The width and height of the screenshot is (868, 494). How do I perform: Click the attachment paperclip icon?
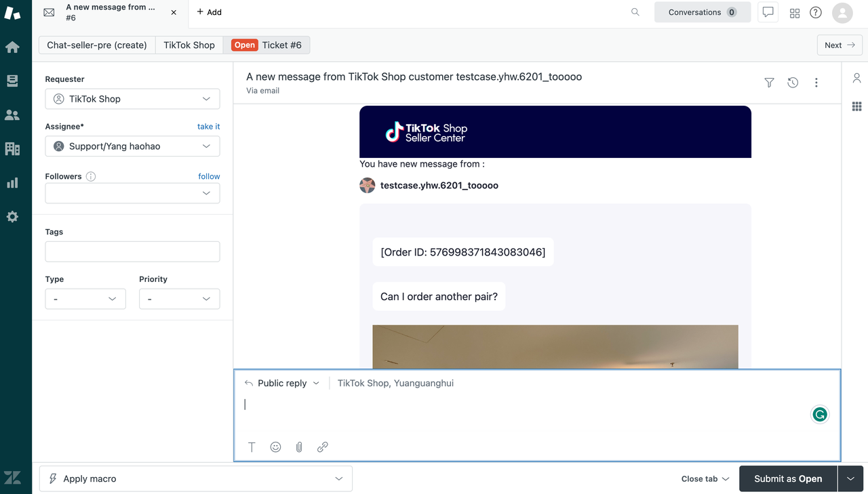[299, 447]
